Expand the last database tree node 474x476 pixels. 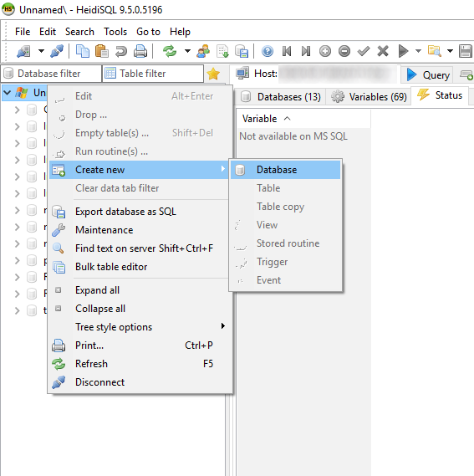pyautogui.click(x=17, y=310)
